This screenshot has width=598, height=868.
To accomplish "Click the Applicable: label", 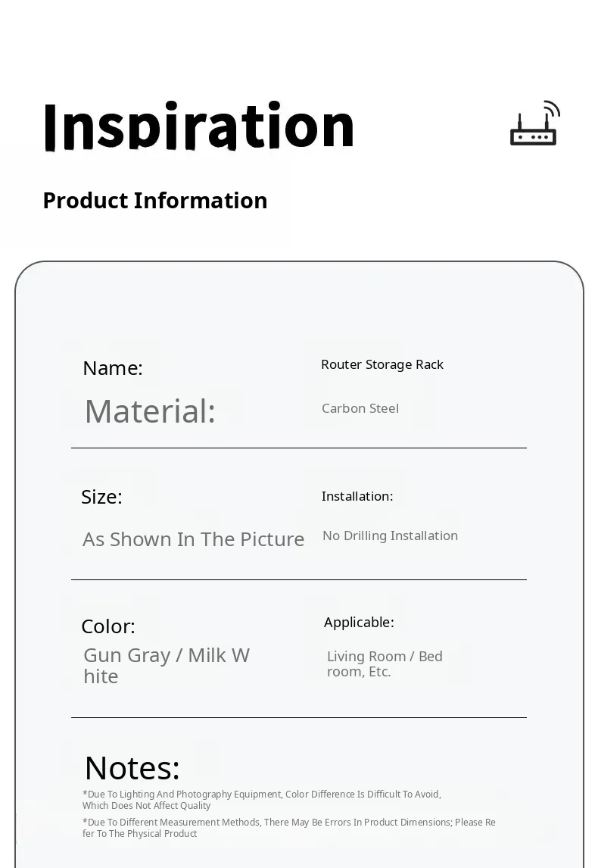I will point(359,622).
